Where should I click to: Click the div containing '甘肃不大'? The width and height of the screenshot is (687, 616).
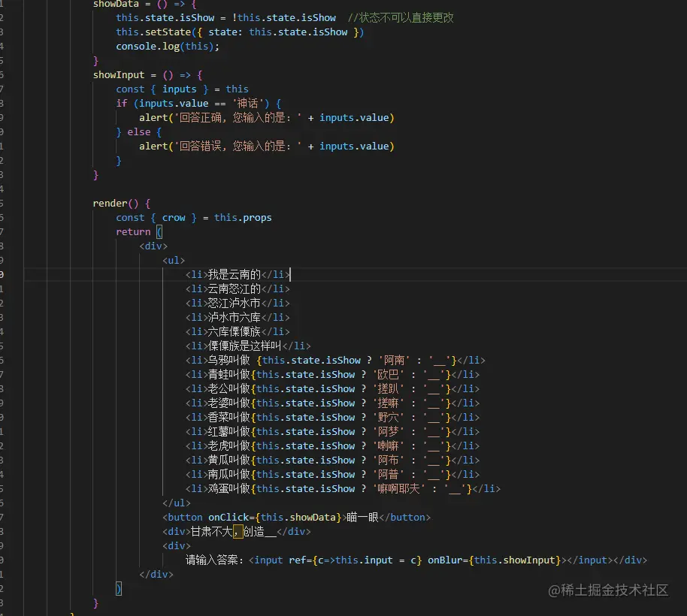237,532
